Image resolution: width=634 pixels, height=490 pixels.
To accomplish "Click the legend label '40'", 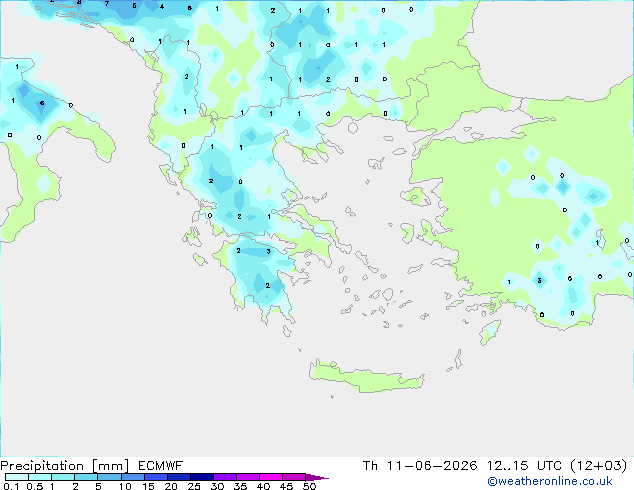I will [263, 486].
